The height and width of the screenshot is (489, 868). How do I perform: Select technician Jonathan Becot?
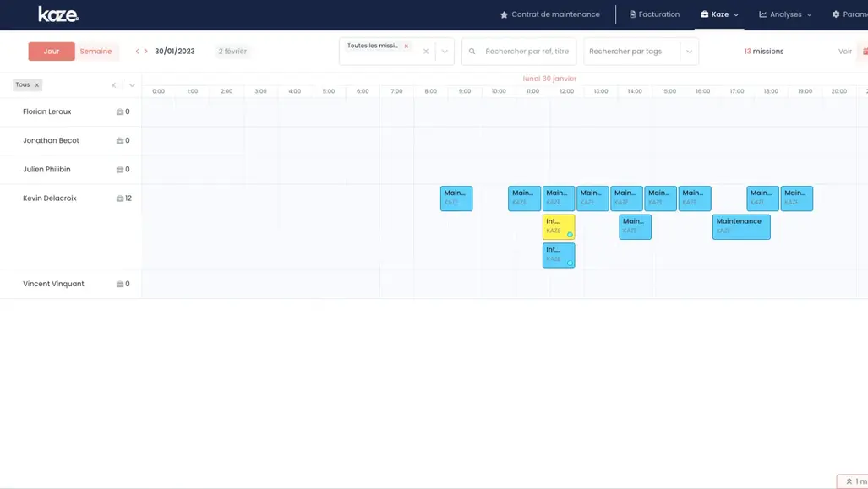(51, 140)
